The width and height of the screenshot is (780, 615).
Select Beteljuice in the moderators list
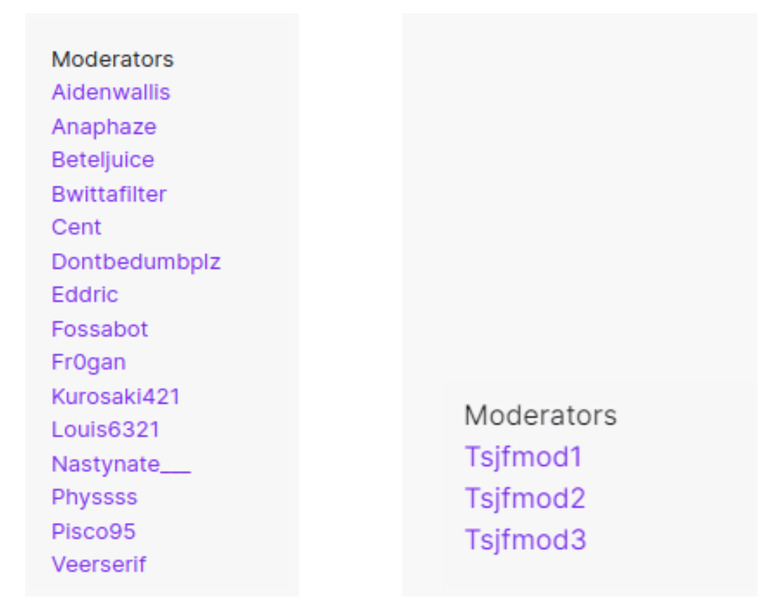[x=103, y=160]
